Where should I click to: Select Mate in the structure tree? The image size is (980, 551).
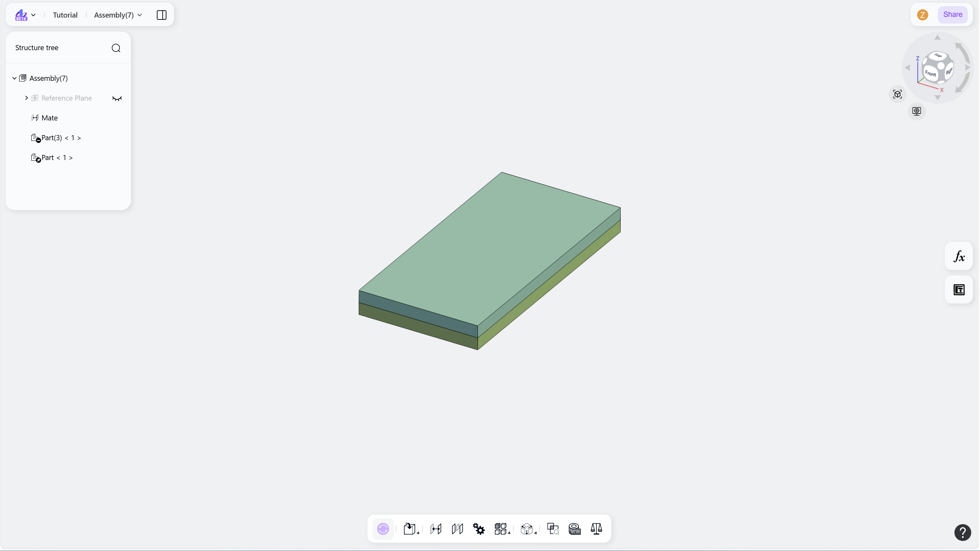pos(50,118)
